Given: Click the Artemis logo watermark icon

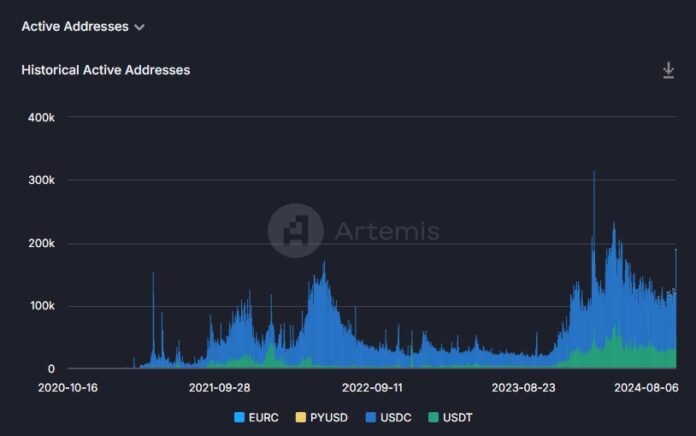Looking at the screenshot, I should (296, 230).
